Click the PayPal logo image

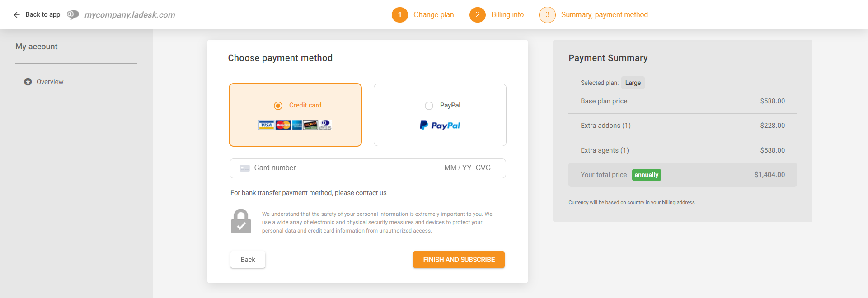tap(440, 125)
